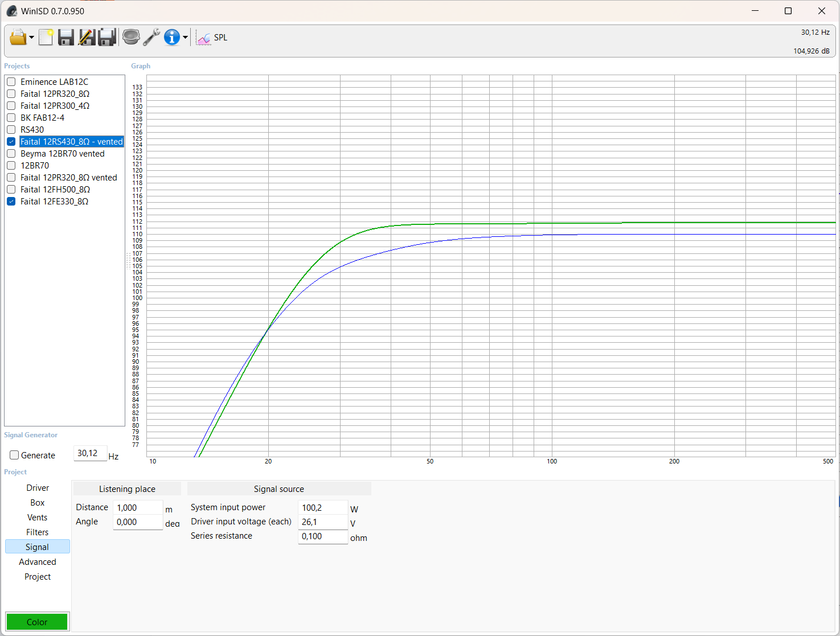Click the green Color button
The height and width of the screenshot is (636, 840).
point(37,622)
